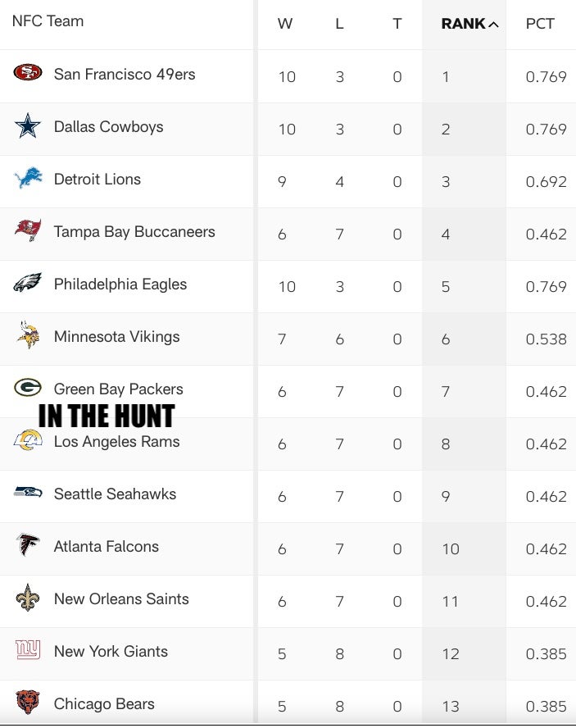This screenshot has height=728, width=576.
Task: Sort standings by the PCT column
Action: point(540,24)
